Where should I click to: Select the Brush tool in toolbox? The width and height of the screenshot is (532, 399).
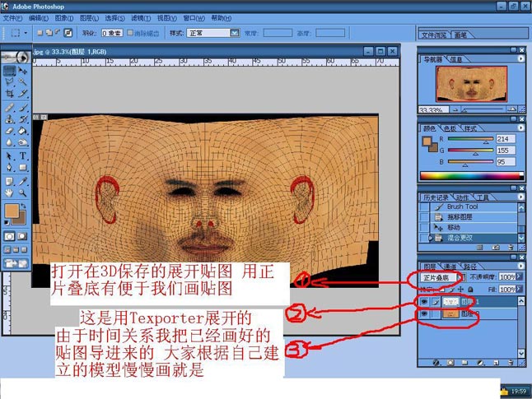23,108
